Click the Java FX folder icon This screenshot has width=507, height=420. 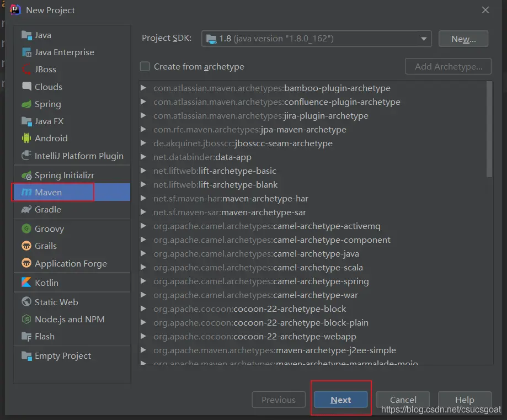pos(26,121)
